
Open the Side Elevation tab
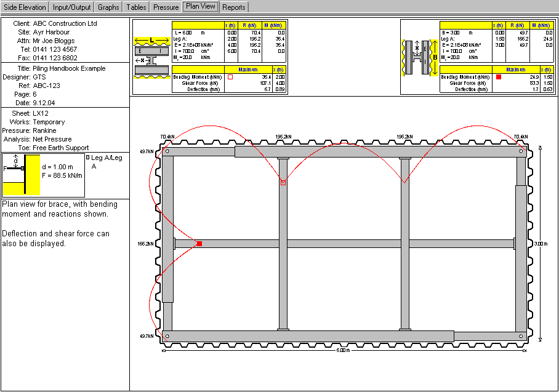pyautogui.click(x=25, y=7)
